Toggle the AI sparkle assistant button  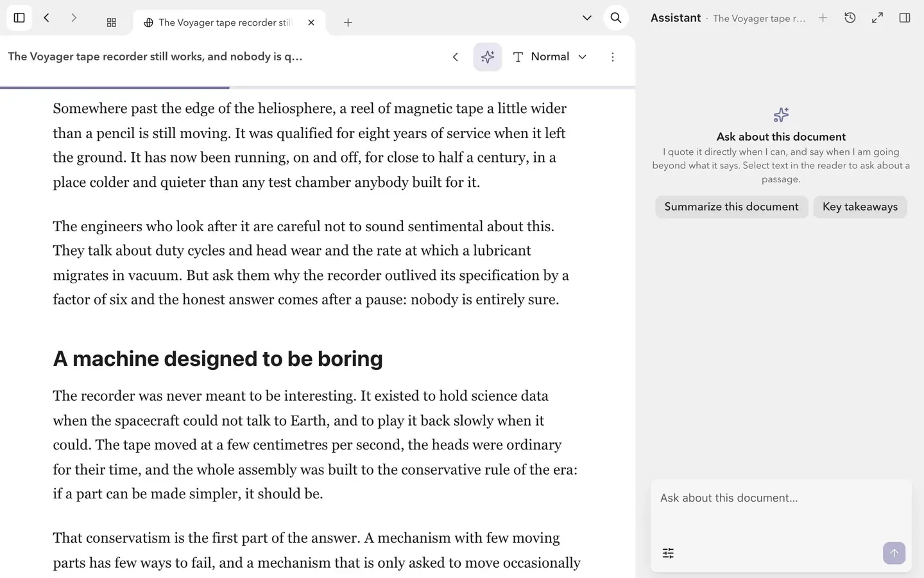(x=488, y=57)
